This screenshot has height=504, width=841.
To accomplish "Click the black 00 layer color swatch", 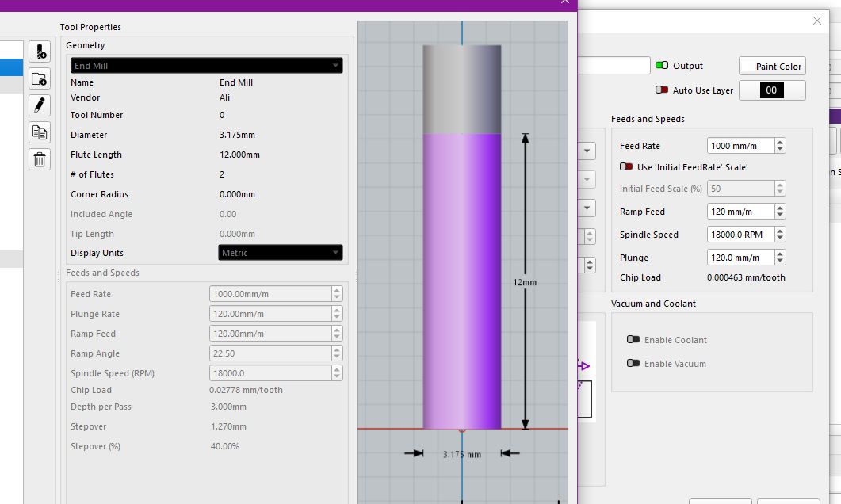I will click(771, 90).
